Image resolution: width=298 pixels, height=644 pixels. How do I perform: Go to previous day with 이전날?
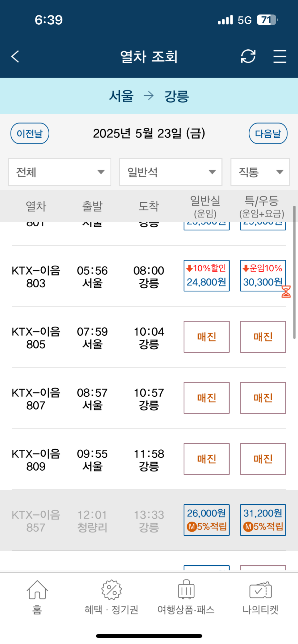pyautogui.click(x=30, y=133)
